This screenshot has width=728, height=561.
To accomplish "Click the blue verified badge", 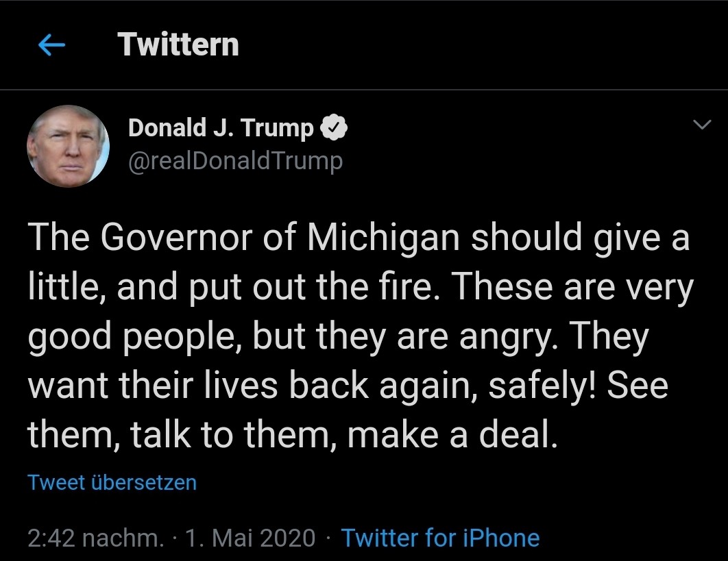I will click(334, 128).
